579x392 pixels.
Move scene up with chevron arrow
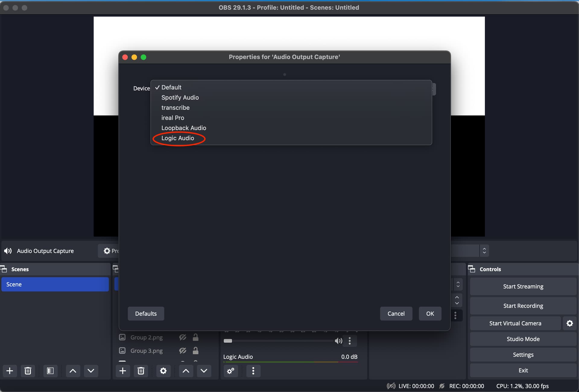(x=73, y=371)
